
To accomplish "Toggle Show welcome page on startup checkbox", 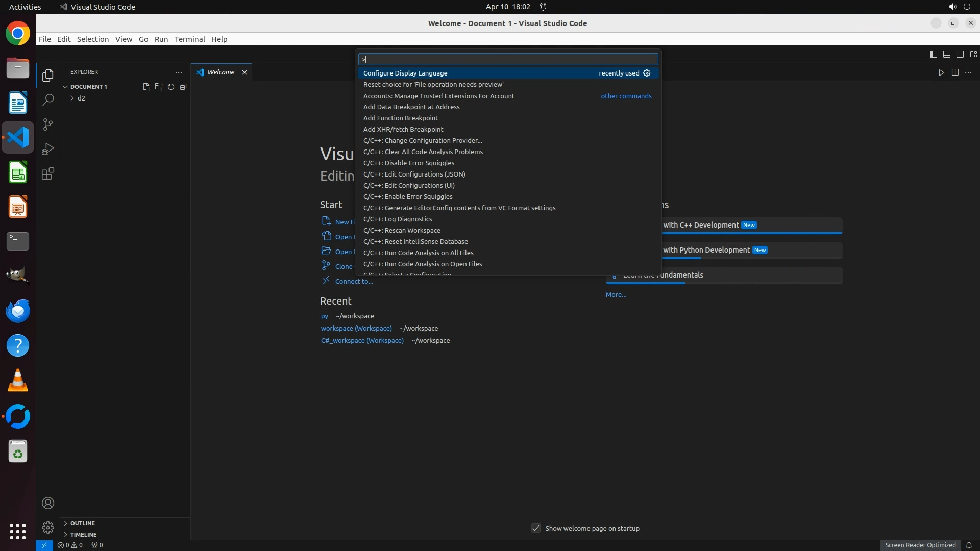I will (536, 528).
